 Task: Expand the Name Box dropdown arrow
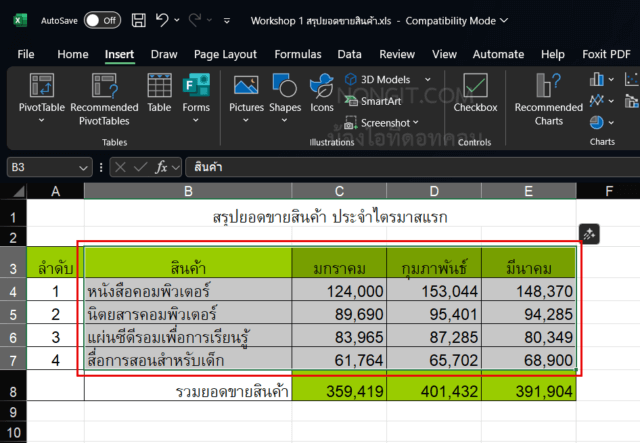click(83, 168)
